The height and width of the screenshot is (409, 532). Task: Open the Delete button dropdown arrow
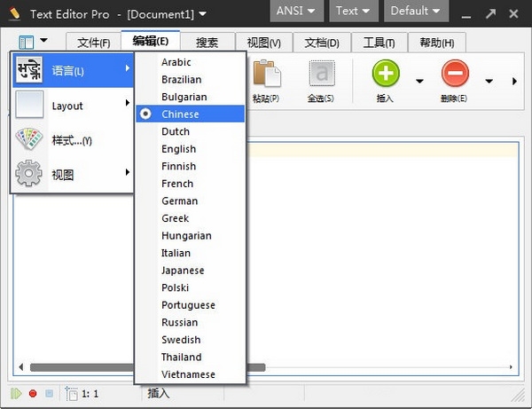click(x=489, y=81)
